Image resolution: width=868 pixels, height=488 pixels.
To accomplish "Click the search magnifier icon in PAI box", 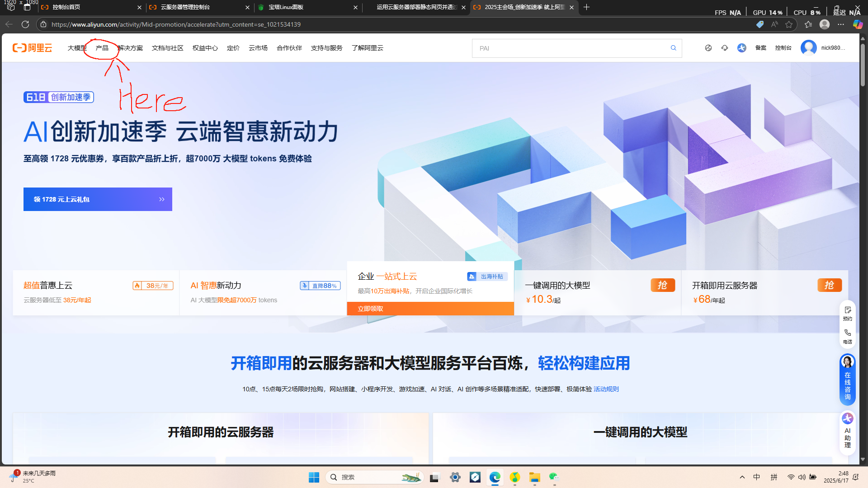I will tap(673, 48).
